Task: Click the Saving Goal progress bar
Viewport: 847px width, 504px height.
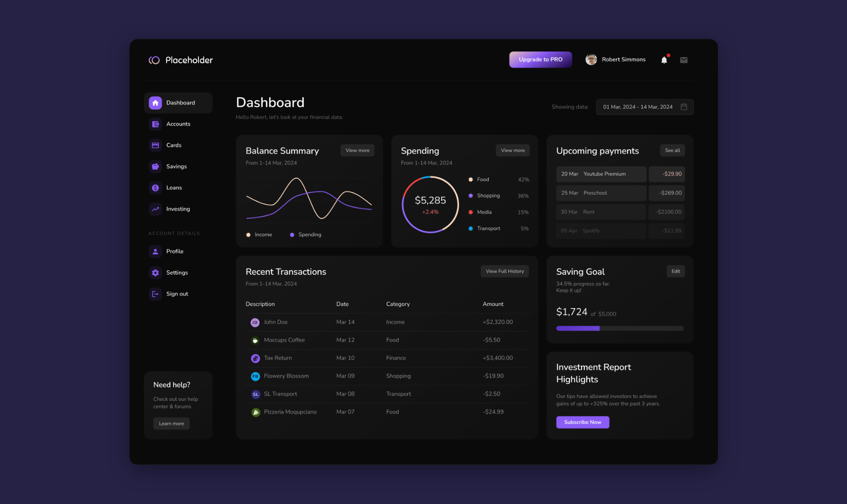Action: point(620,329)
